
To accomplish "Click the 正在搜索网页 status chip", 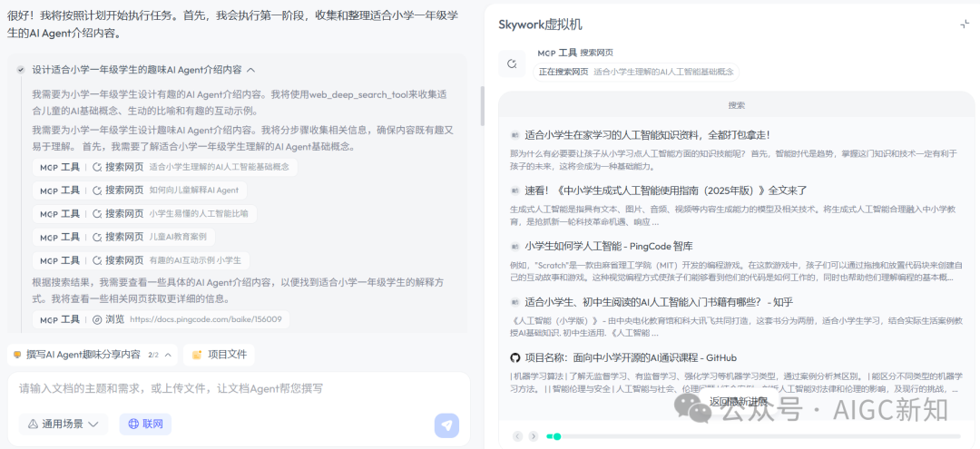I will pos(636,72).
